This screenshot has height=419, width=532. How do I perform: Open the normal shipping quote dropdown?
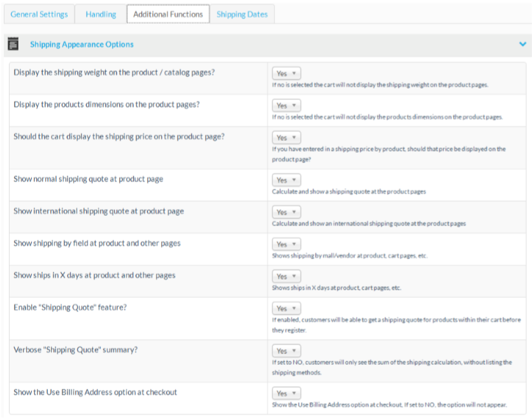tap(286, 180)
